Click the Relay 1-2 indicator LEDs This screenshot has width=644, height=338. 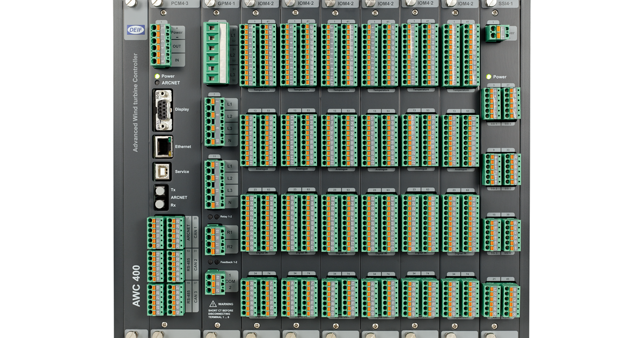click(x=214, y=217)
